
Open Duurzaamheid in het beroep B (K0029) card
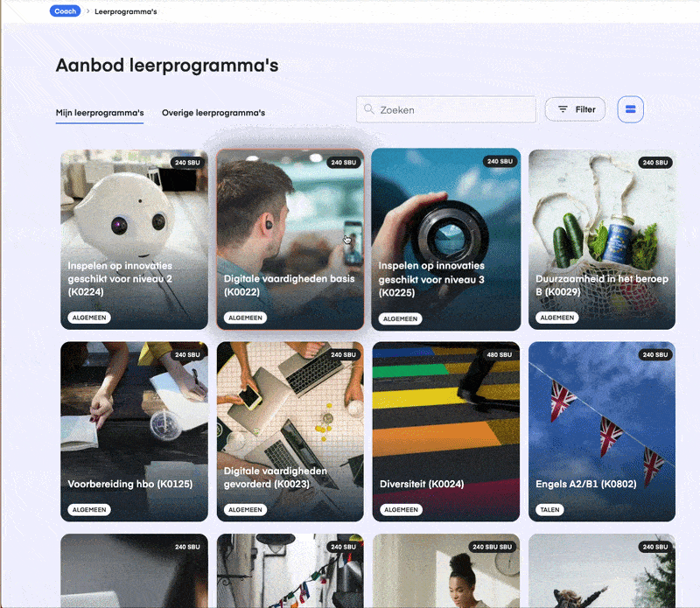(602, 240)
